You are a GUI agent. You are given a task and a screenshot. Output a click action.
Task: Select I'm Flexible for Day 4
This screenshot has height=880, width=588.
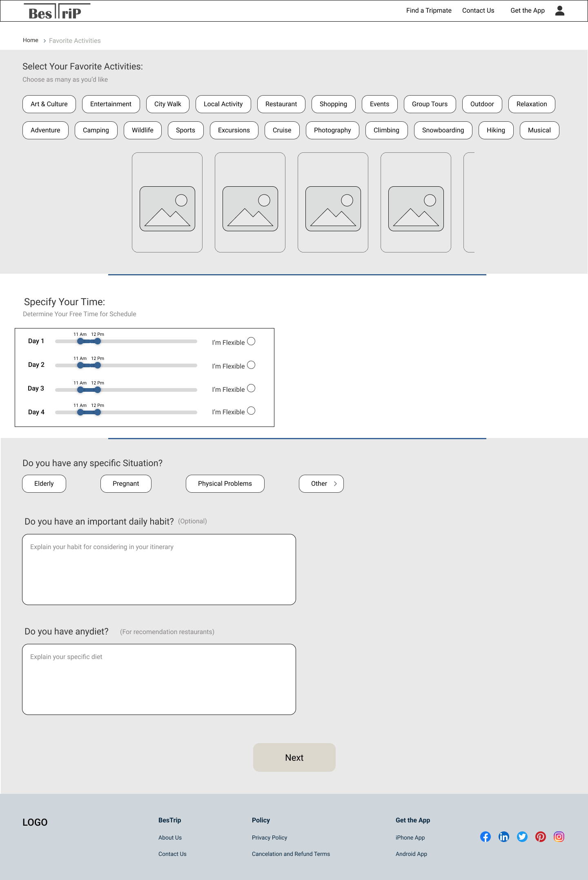pyautogui.click(x=251, y=411)
